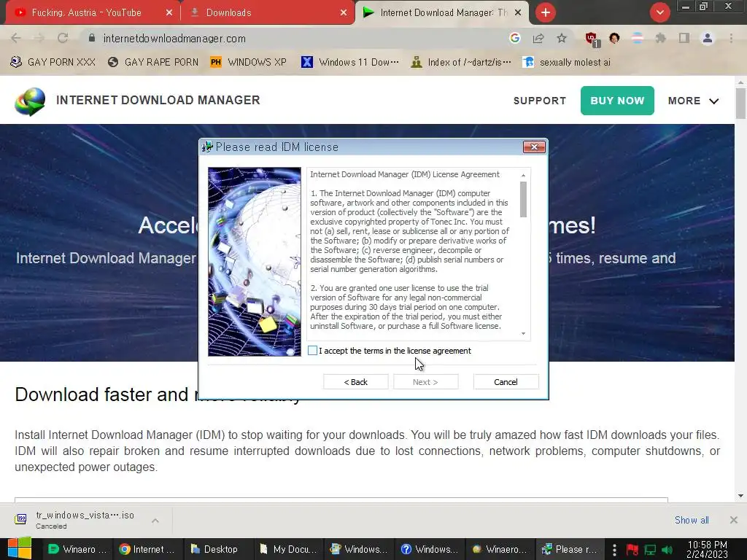
Task: View site information lock icon
Action: [x=92, y=38]
